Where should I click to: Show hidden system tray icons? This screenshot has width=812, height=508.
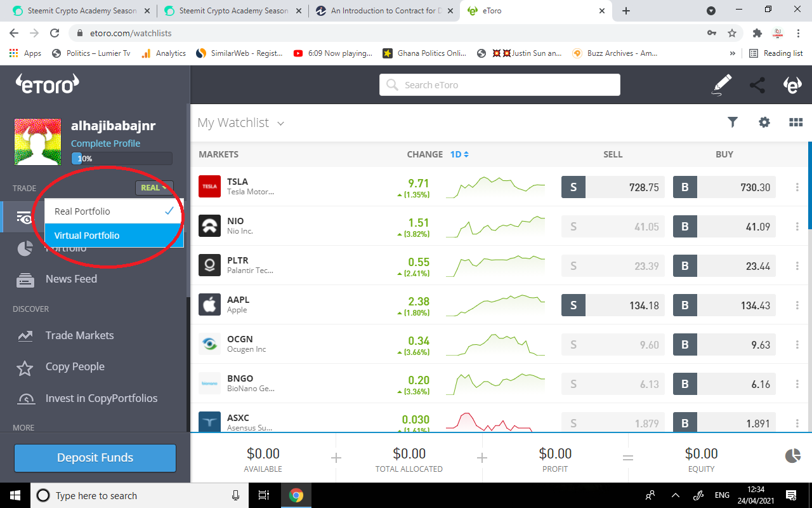pos(675,495)
